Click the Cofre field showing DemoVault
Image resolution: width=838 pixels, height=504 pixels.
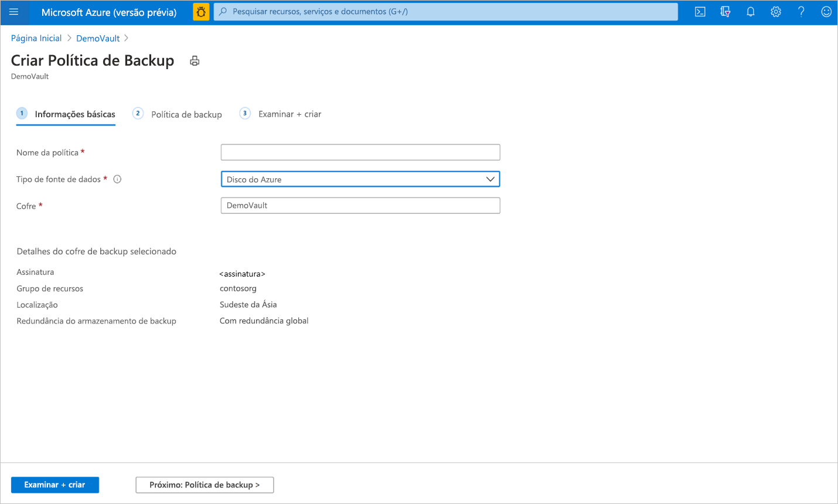click(360, 206)
